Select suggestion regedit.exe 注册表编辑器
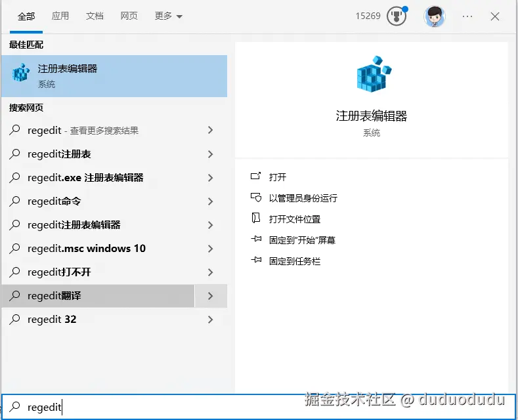This screenshot has height=420, width=518. point(98,178)
